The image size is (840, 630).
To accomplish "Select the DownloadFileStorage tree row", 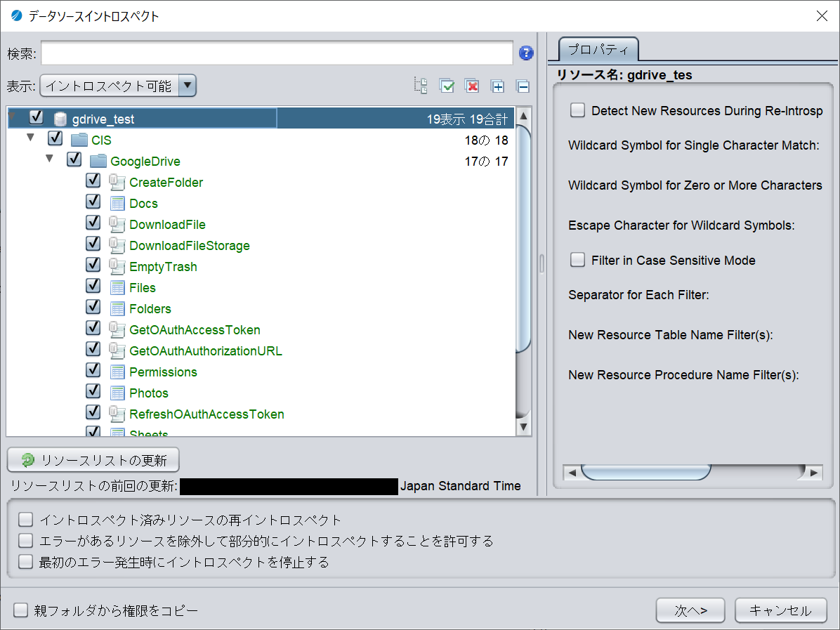I will 261,245.
